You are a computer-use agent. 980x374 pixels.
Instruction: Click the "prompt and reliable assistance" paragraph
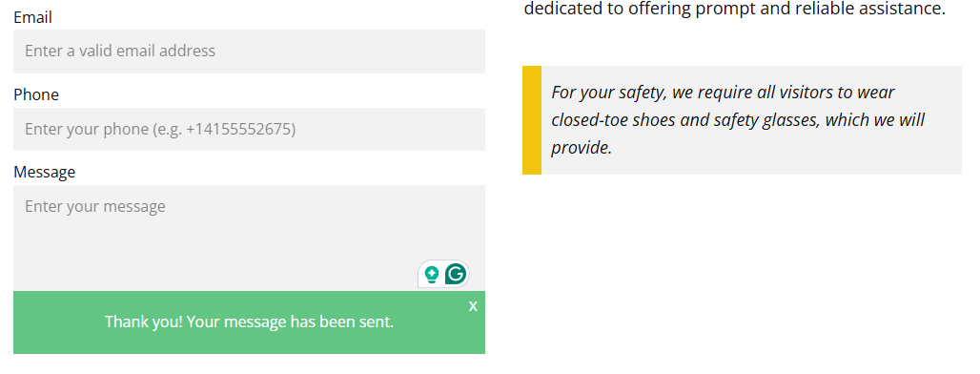pos(734,9)
